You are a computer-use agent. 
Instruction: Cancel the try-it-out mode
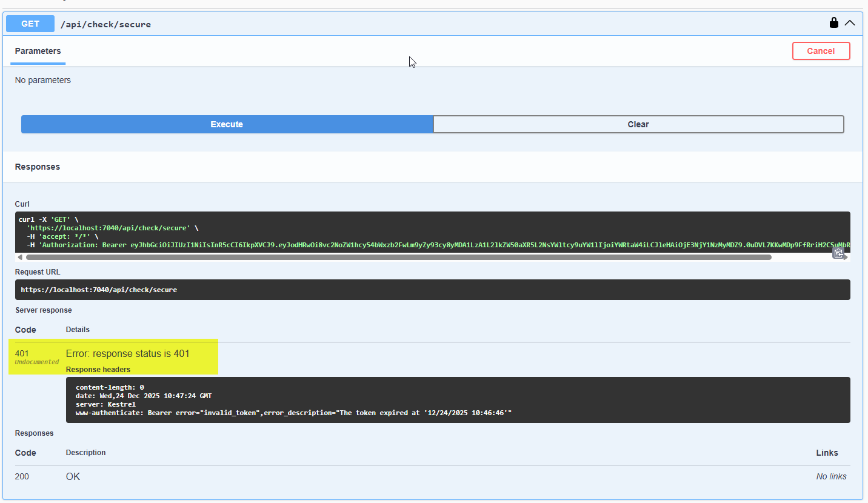821,51
